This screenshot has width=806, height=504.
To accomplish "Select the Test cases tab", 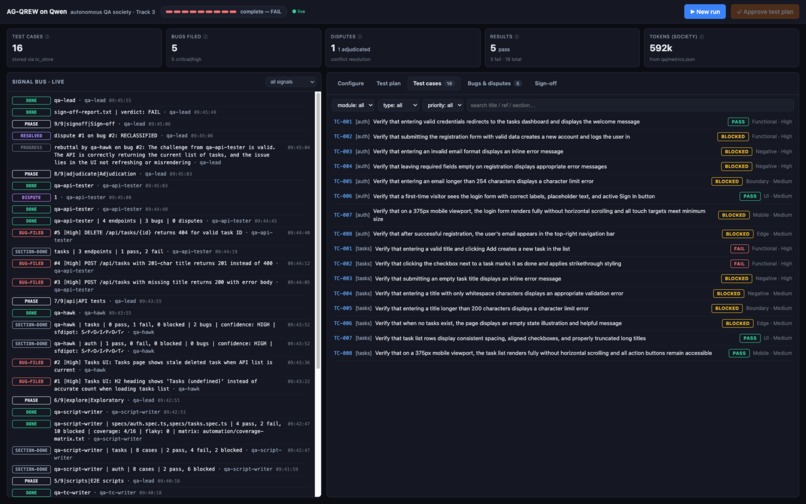I will pos(433,83).
